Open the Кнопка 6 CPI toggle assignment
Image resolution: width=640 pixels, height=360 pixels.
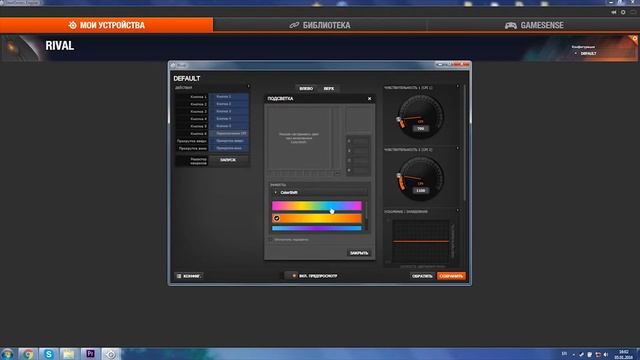point(229,133)
